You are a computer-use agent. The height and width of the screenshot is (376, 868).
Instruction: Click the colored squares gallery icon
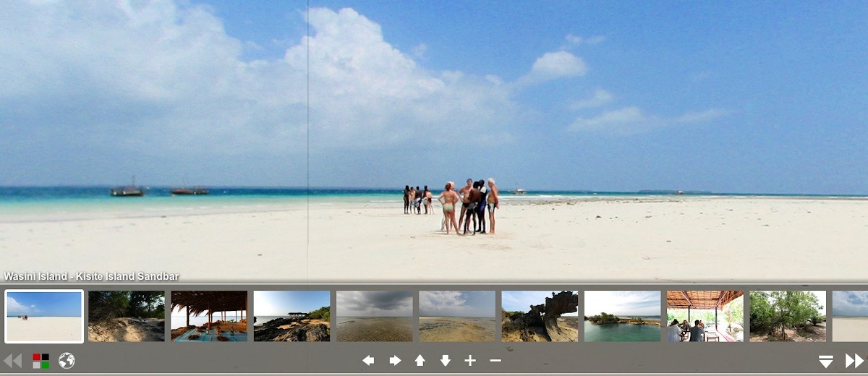pos(41,360)
